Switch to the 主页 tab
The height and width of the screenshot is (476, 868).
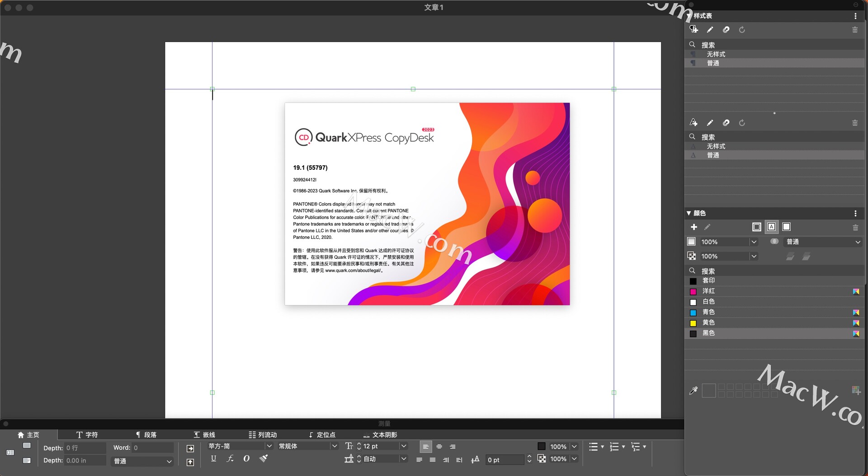click(x=28, y=435)
